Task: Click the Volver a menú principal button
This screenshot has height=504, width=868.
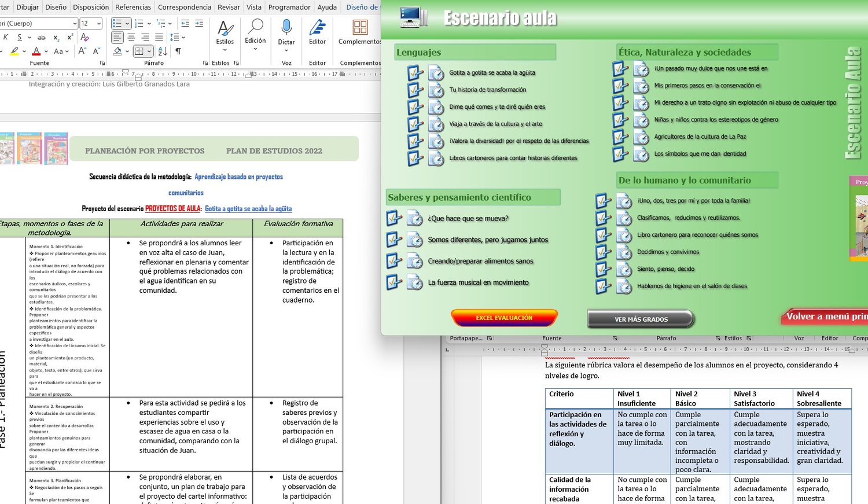Action: [x=824, y=317]
